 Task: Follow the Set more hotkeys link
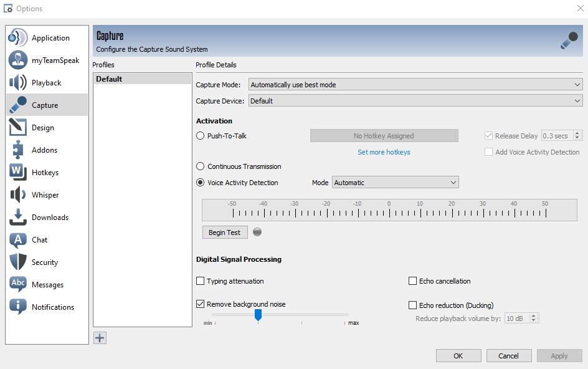coord(384,152)
